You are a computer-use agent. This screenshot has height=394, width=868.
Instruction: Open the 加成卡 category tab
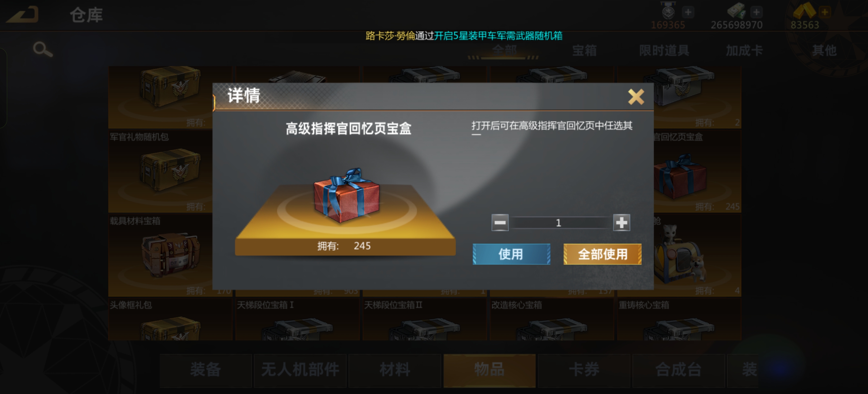[744, 50]
